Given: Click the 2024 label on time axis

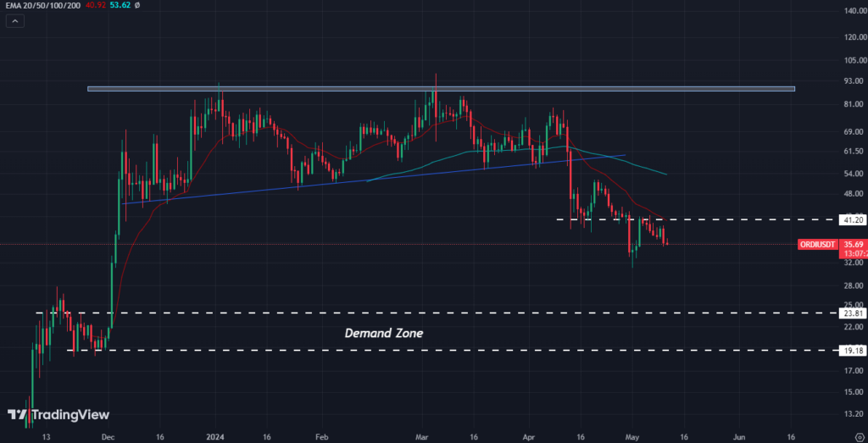Looking at the screenshot, I should [x=216, y=436].
